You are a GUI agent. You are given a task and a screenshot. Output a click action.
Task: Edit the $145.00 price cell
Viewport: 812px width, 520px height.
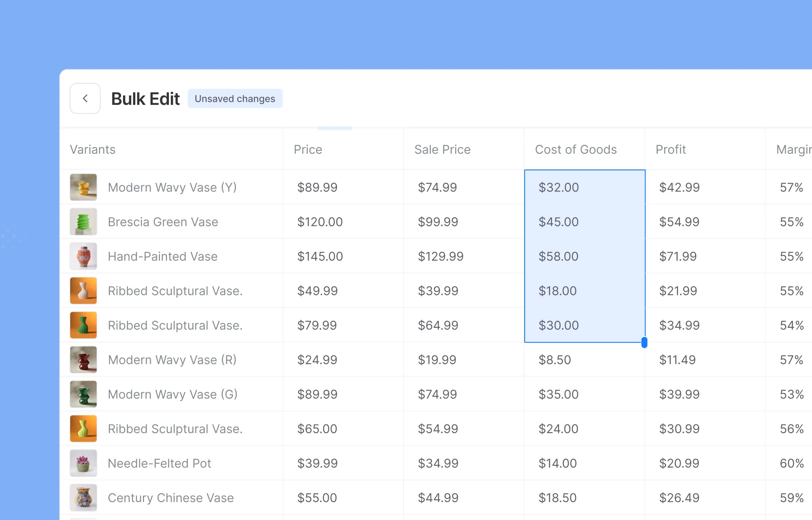click(x=343, y=256)
